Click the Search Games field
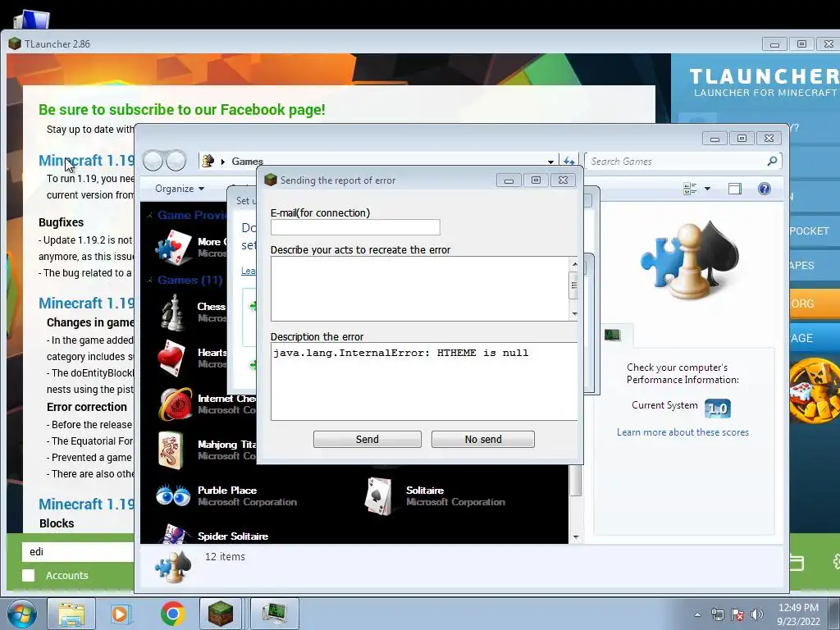 [x=676, y=162]
